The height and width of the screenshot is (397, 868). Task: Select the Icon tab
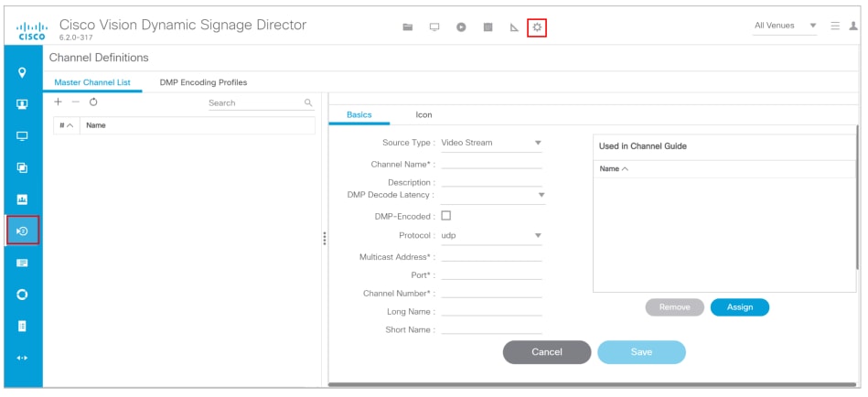[423, 114]
